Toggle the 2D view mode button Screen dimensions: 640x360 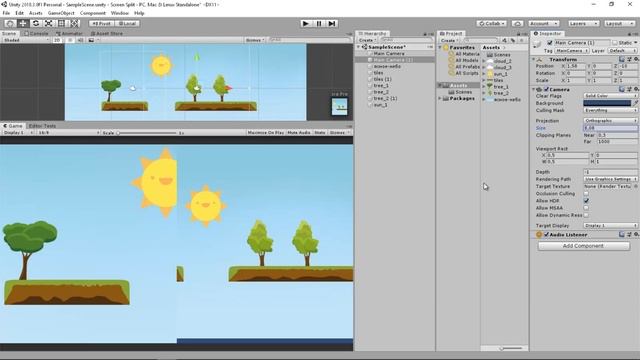click(57, 40)
